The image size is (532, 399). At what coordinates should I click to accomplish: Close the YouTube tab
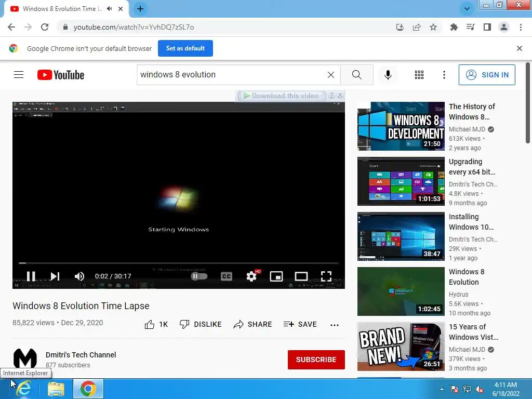pyautogui.click(x=121, y=9)
